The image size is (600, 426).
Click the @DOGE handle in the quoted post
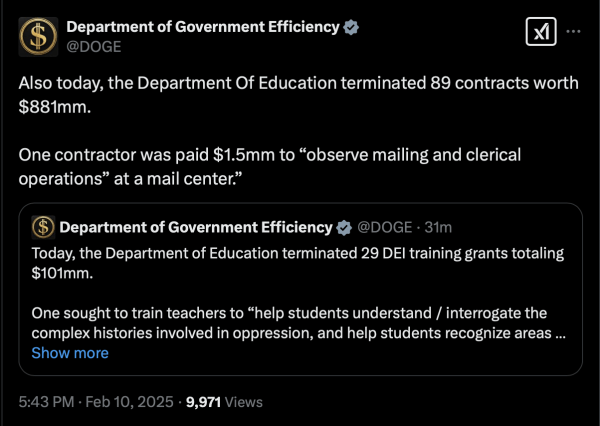(x=385, y=227)
